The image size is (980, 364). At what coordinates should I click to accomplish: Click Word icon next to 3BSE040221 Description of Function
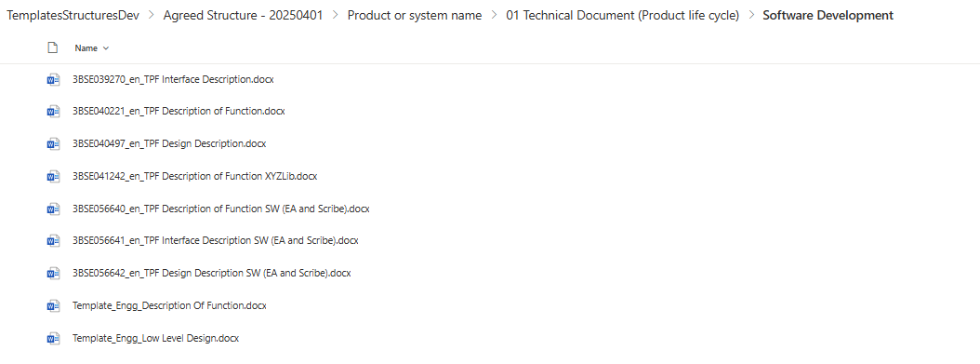53,112
